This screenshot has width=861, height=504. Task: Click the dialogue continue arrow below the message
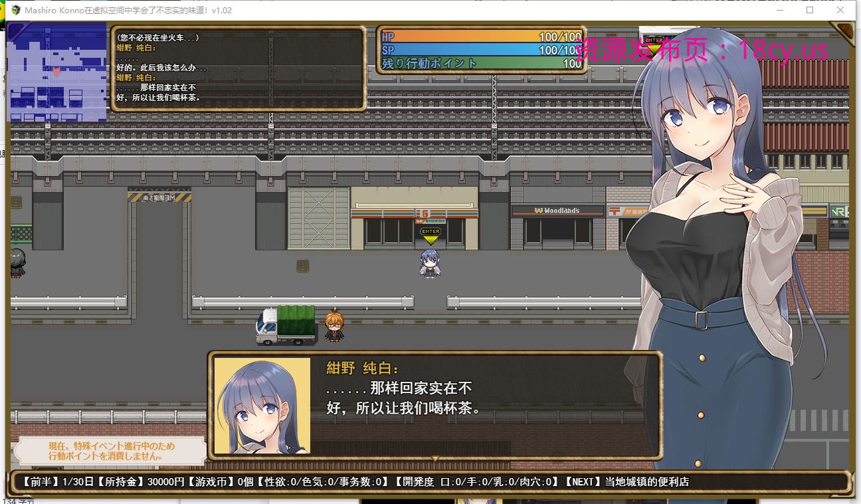[435, 458]
